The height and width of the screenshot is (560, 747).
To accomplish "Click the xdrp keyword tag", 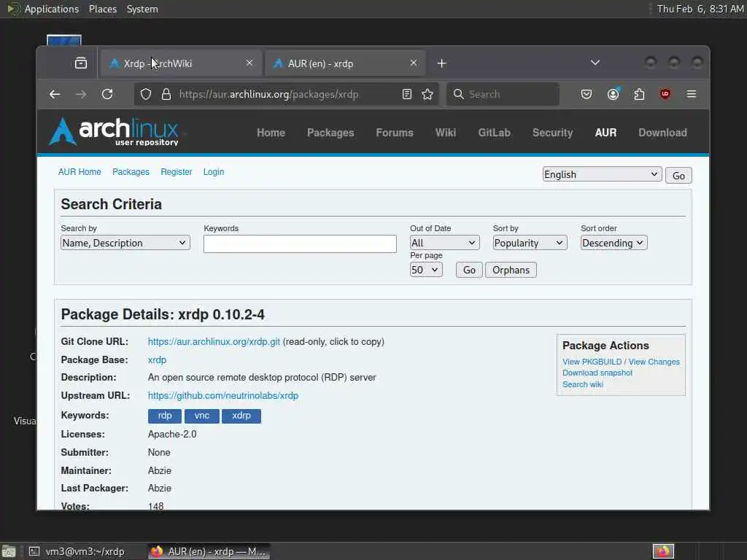I will 241,416.
